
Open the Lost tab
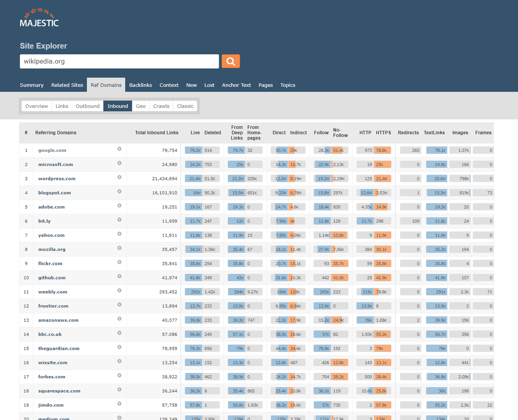click(x=209, y=85)
